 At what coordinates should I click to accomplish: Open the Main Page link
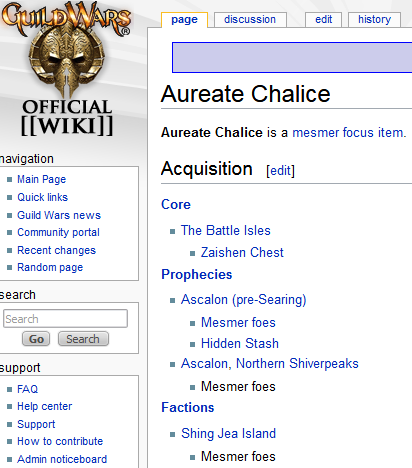(42, 179)
